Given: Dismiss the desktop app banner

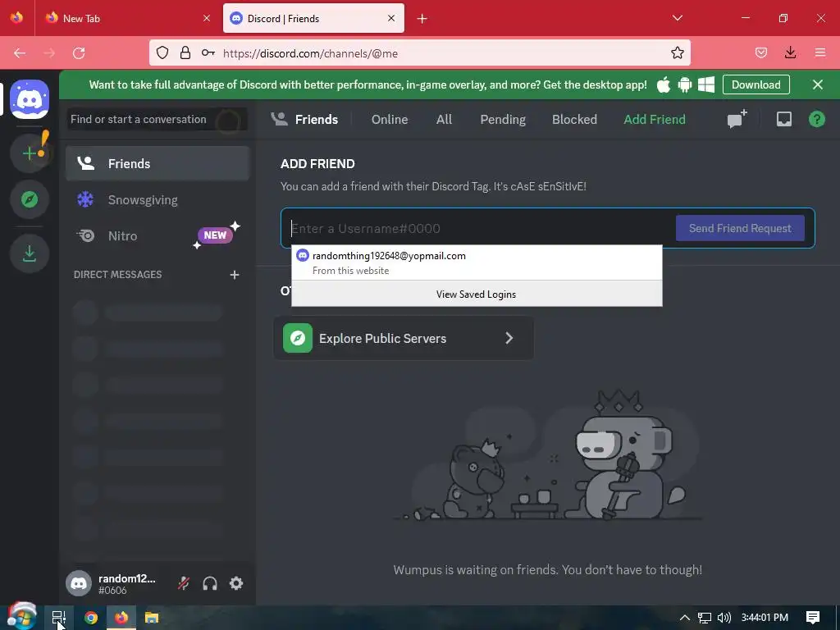Looking at the screenshot, I should click(818, 84).
